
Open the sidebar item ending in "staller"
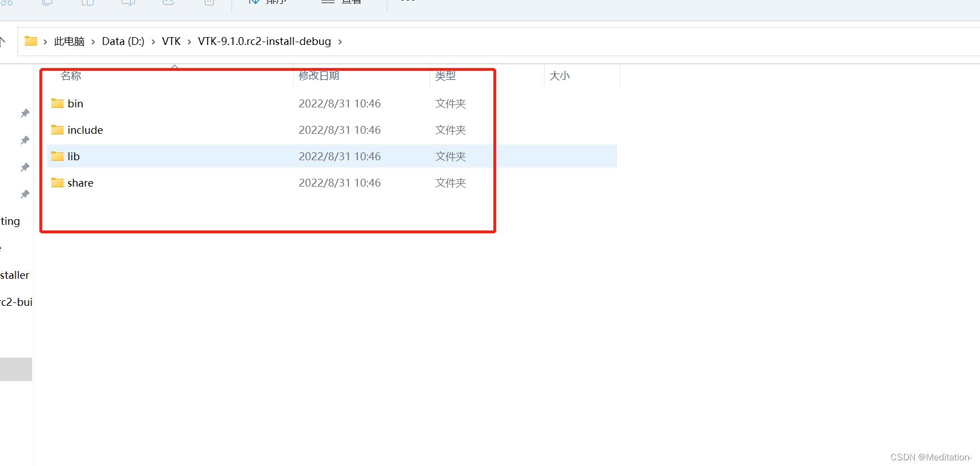click(15, 275)
